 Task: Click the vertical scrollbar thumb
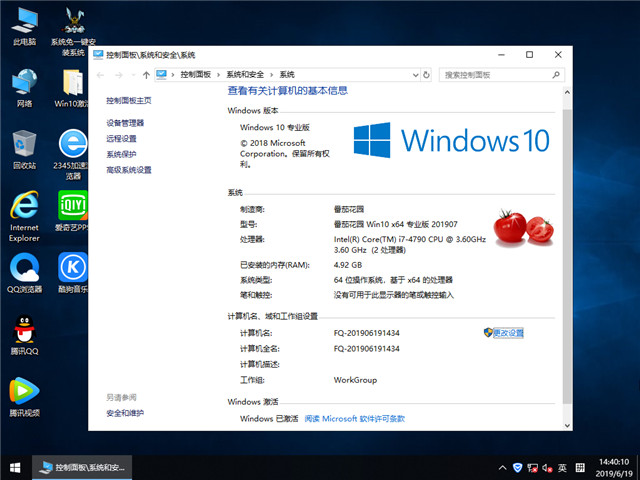pos(567,257)
